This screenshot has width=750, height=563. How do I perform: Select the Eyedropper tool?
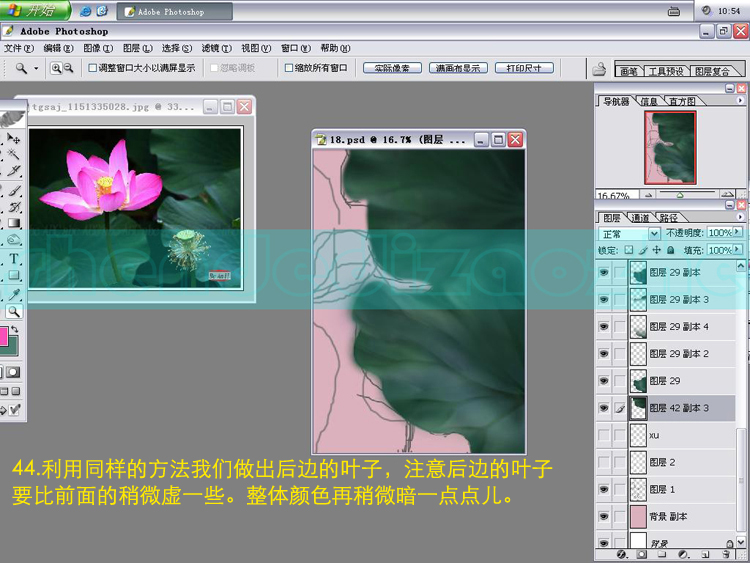pyautogui.click(x=13, y=294)
